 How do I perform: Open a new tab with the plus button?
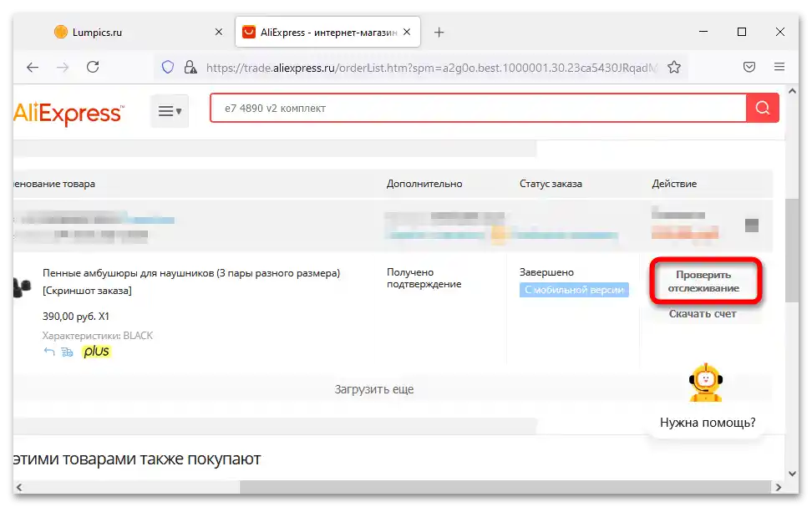[x=439, y=33]
